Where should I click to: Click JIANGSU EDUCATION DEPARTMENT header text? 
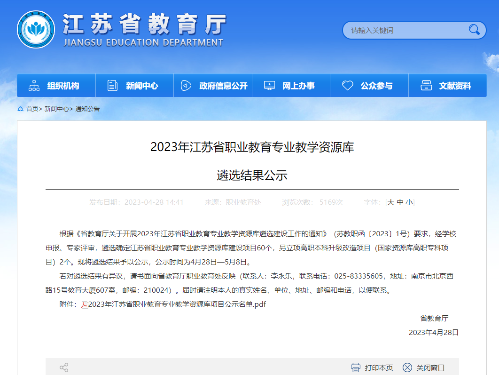pos(143,43)
